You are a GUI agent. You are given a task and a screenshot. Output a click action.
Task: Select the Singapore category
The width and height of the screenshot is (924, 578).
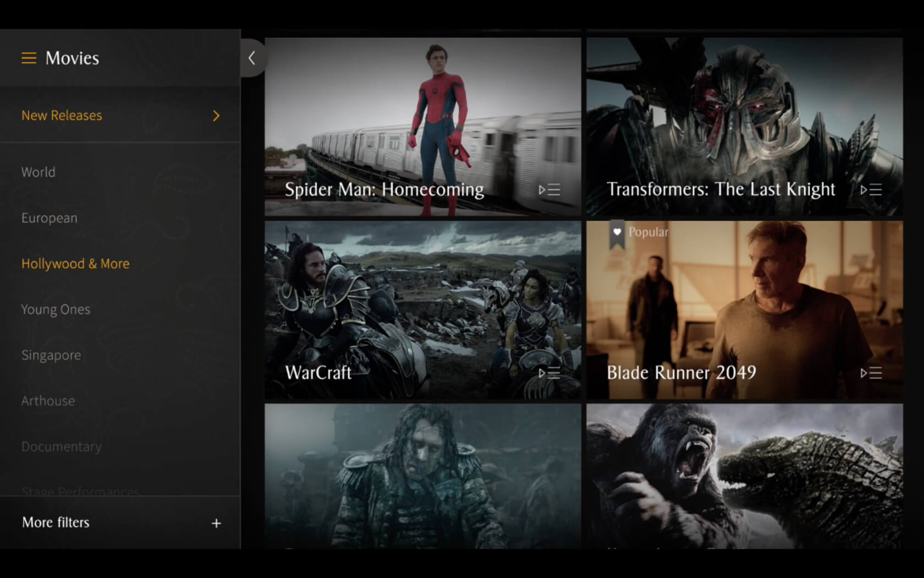click(51, 355)
